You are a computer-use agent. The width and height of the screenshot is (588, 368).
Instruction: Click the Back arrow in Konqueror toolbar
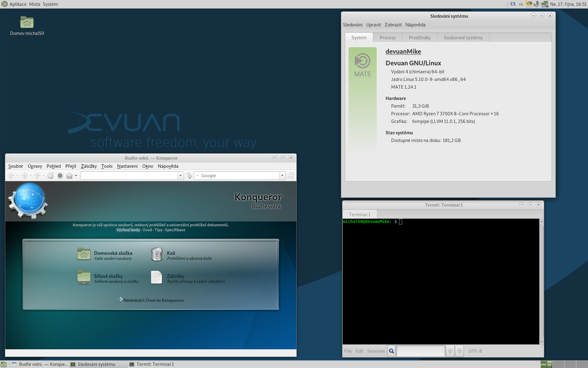(11, 175)
